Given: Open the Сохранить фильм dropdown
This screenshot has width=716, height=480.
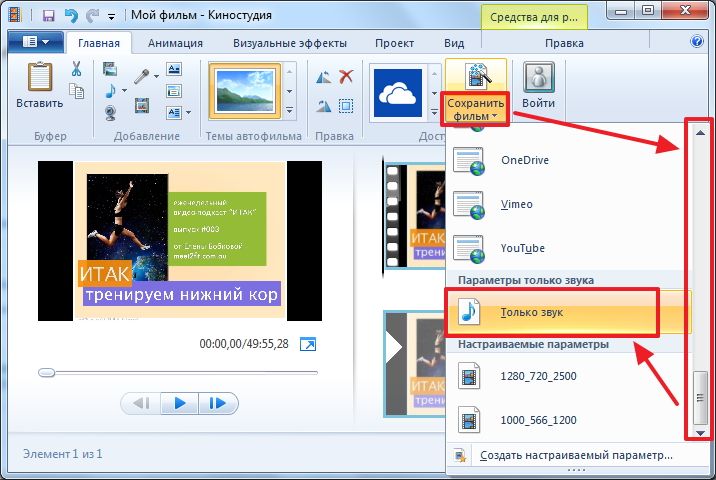Looking at the screenshot, I should (x=475, y=110).
